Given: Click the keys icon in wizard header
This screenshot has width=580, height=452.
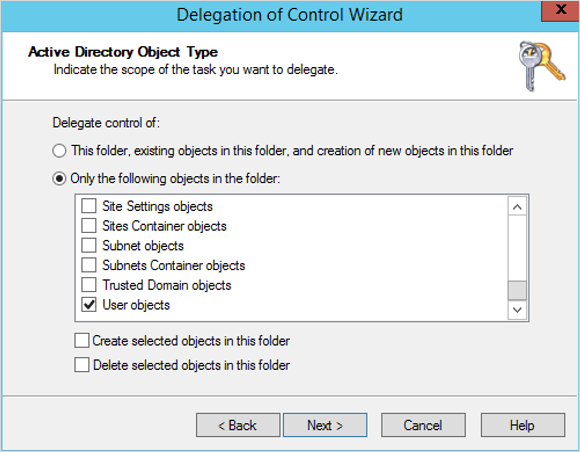Looking at the screenshot, I should [542, 66].
